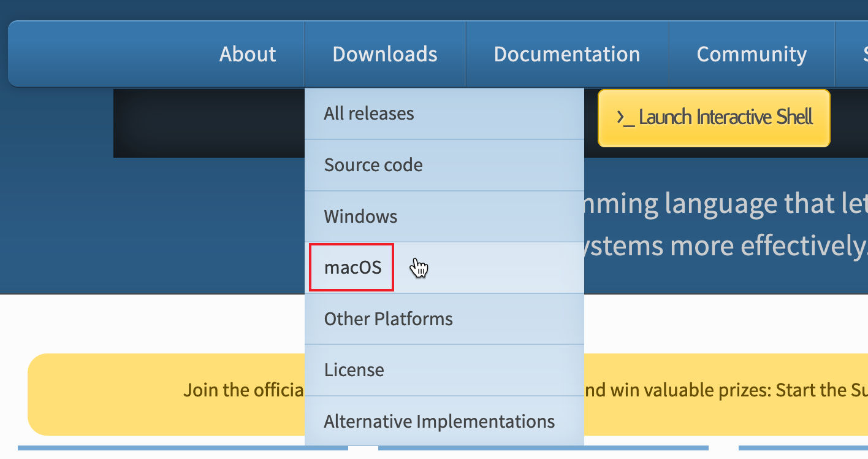Open Other Platforms from the dropdown
The height and width of the screenshot is (459, 868).
coord(389,319)
